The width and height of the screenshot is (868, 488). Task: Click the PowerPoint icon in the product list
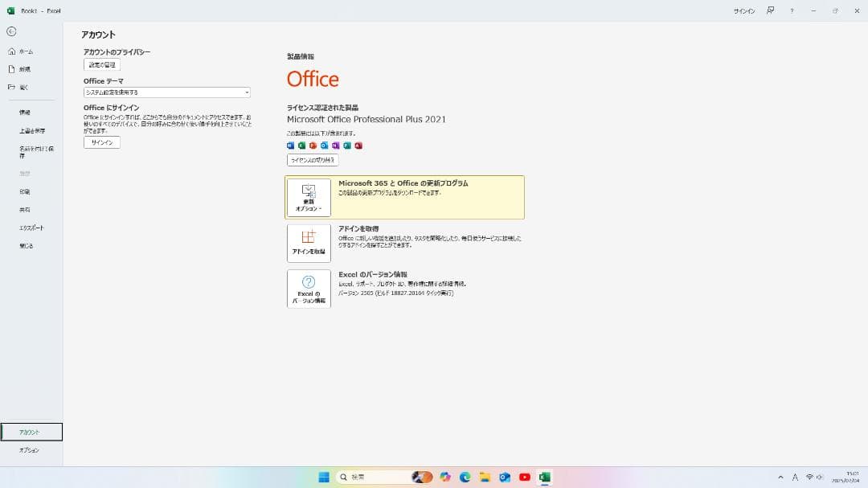313,146
